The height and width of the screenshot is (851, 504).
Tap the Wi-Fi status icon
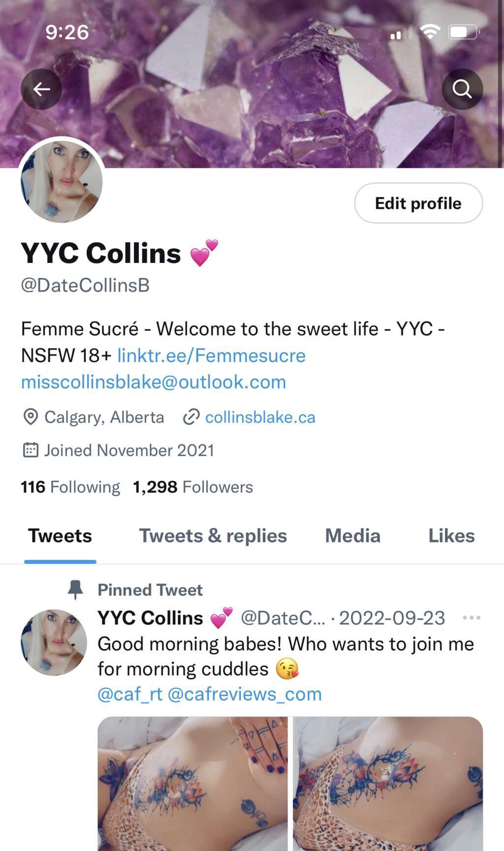(x=430, y=33)
